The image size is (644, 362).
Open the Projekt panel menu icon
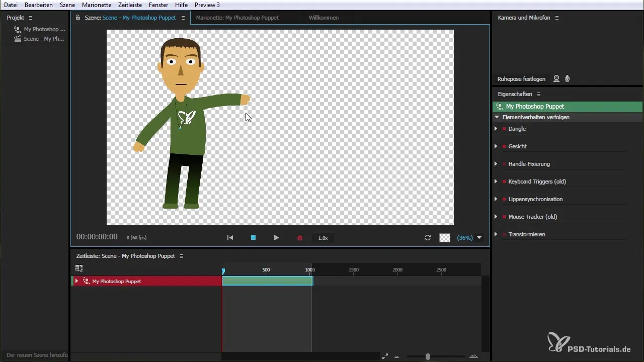pos(31,18)
